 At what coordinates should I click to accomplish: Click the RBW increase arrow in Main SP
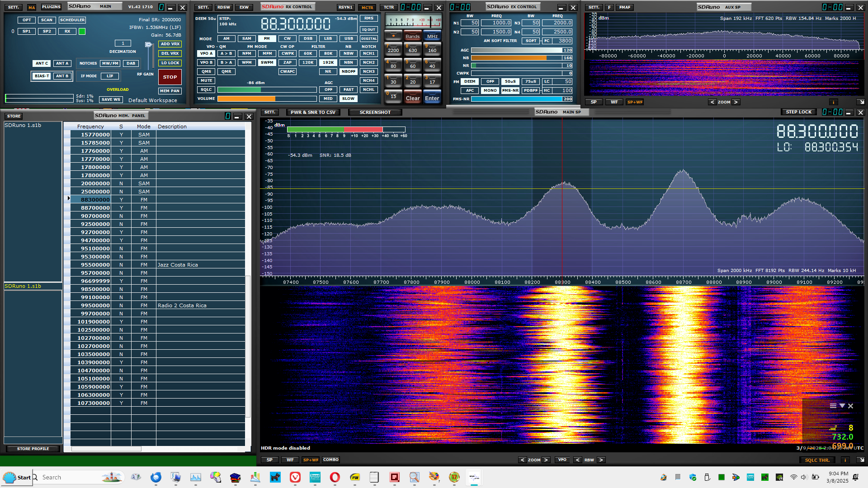601,460
